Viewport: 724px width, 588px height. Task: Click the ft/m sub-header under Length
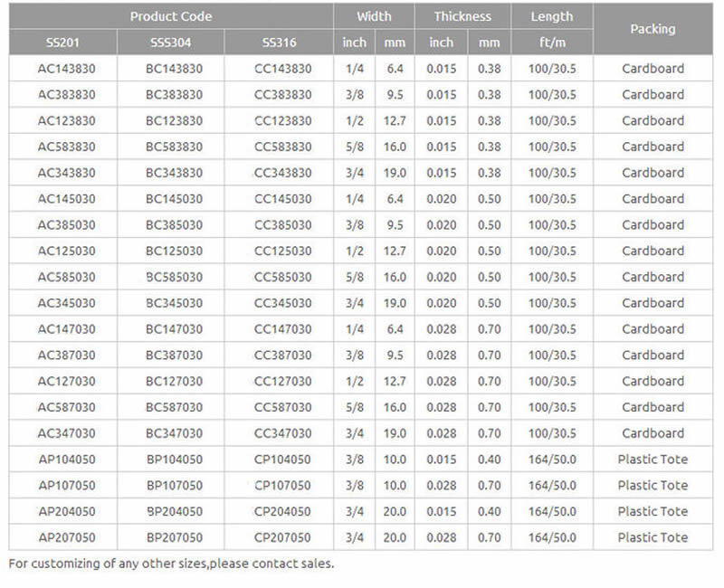click(552, 43)
